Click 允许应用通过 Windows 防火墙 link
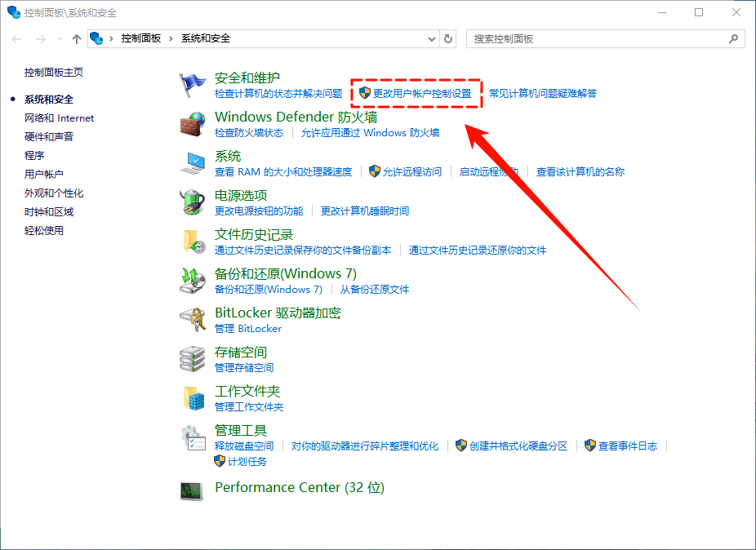The height and width of the screenshot is (550, 756). coord(371,132)
